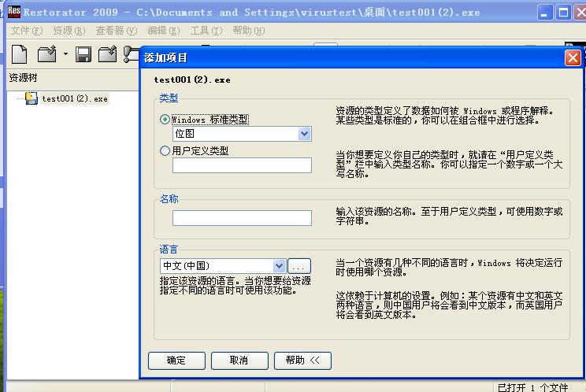Close the 添加项目 dialog

click(x=573, y=58)
